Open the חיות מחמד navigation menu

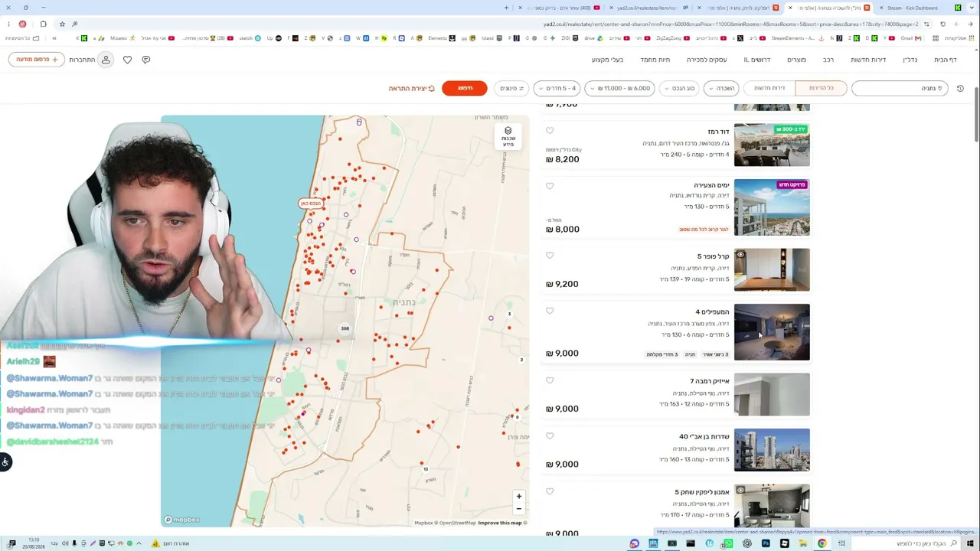pos(655,60)
